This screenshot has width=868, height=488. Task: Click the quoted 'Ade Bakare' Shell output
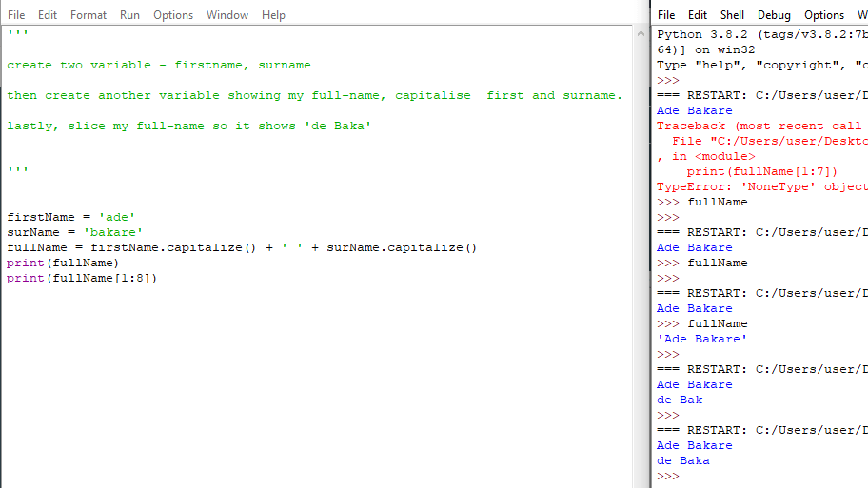tap(702, 339)
